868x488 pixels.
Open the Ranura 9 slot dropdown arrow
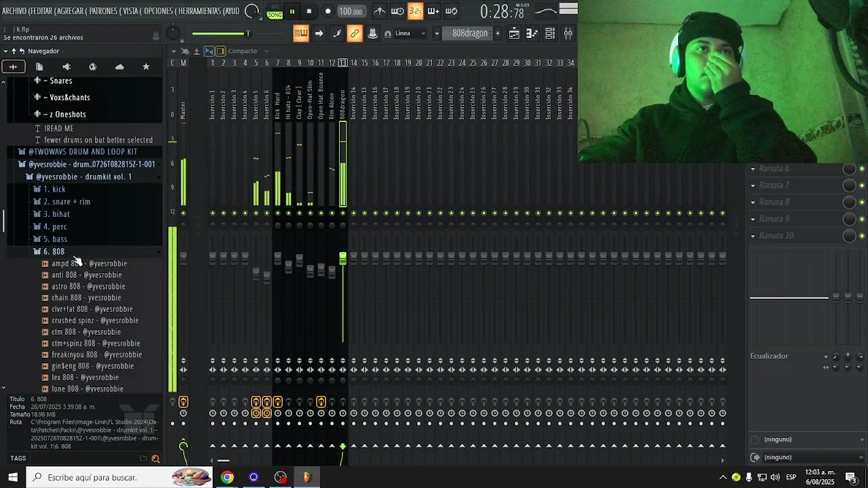point(753,219)
